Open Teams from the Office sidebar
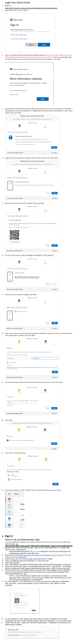 pos(9,524)
